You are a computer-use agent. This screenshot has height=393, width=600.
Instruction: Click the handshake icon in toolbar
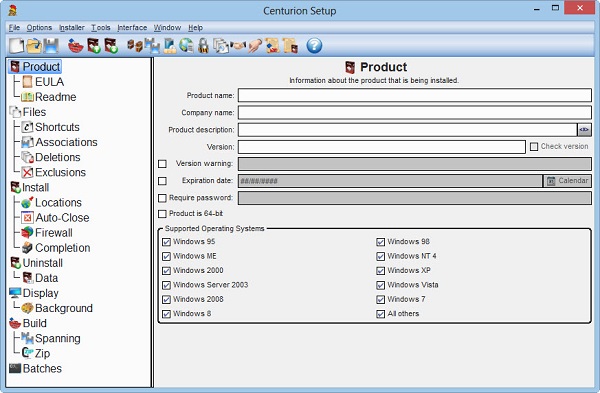pyautogui.click(x=239, y=46)
